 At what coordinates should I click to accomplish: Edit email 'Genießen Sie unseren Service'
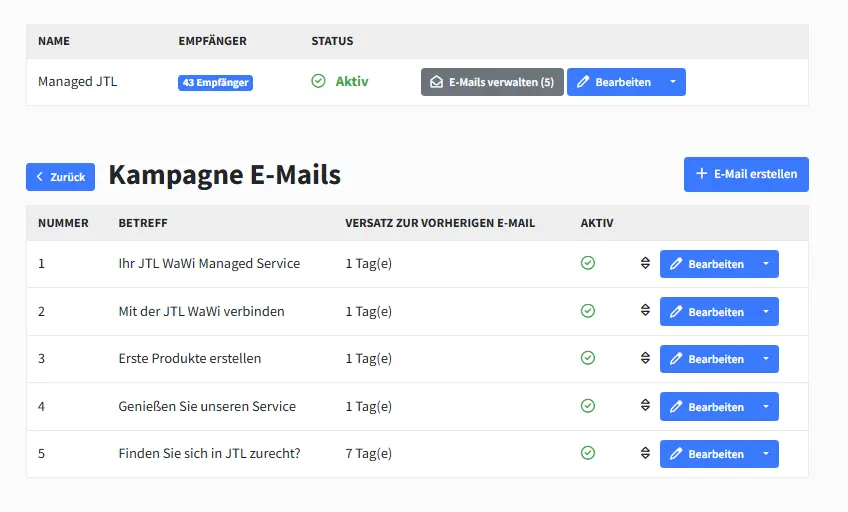coord(707,407)
